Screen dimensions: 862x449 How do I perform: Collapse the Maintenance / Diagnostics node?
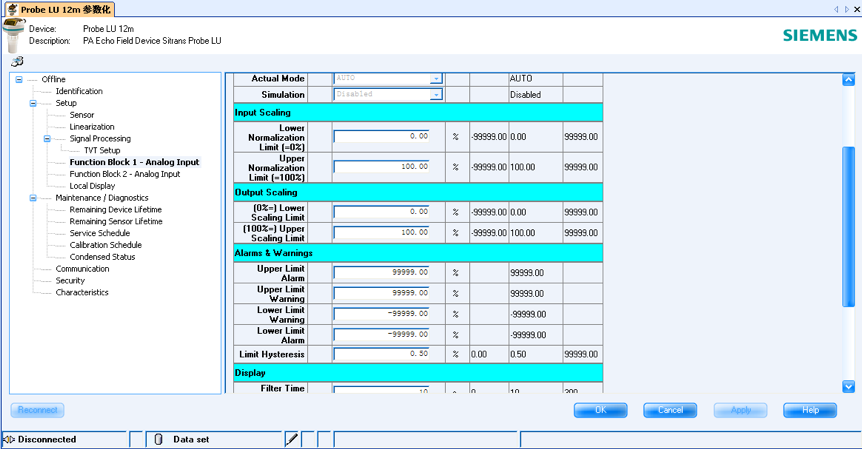click(x=33, y=198)
